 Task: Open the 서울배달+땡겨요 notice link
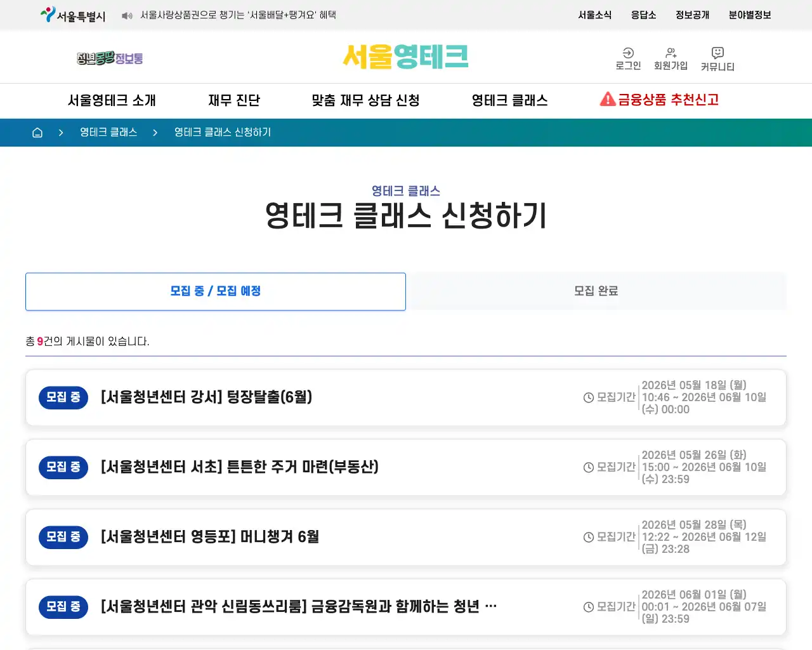point(238,15)
